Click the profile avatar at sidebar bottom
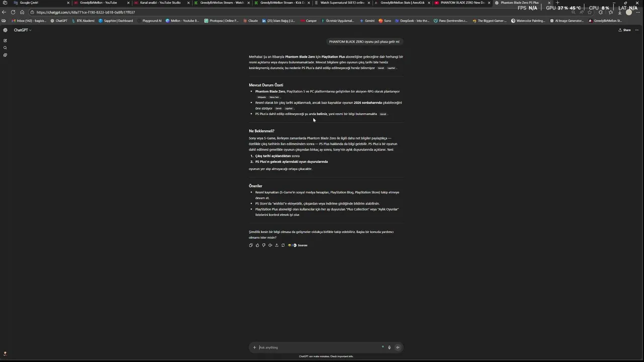 pyautogui.click(x=5, y=353)
